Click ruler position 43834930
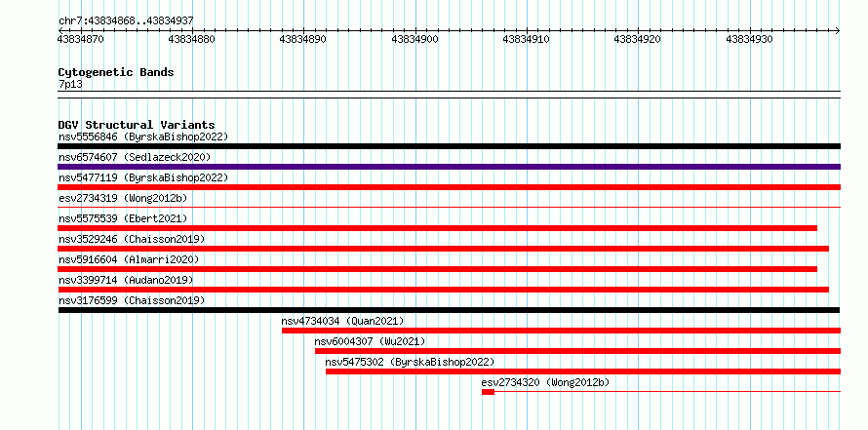The width and height of the screenshot is (868, 430). tap(750, 39)
